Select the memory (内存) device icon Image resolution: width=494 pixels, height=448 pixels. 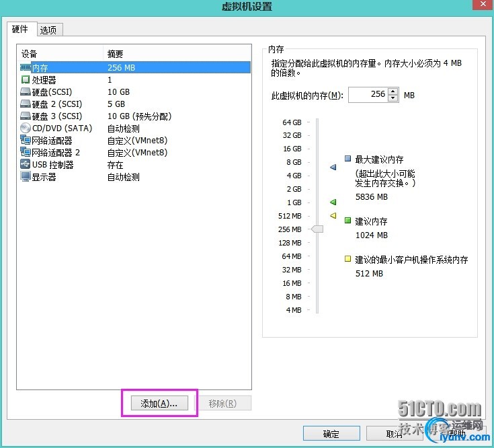pos(26,67)
